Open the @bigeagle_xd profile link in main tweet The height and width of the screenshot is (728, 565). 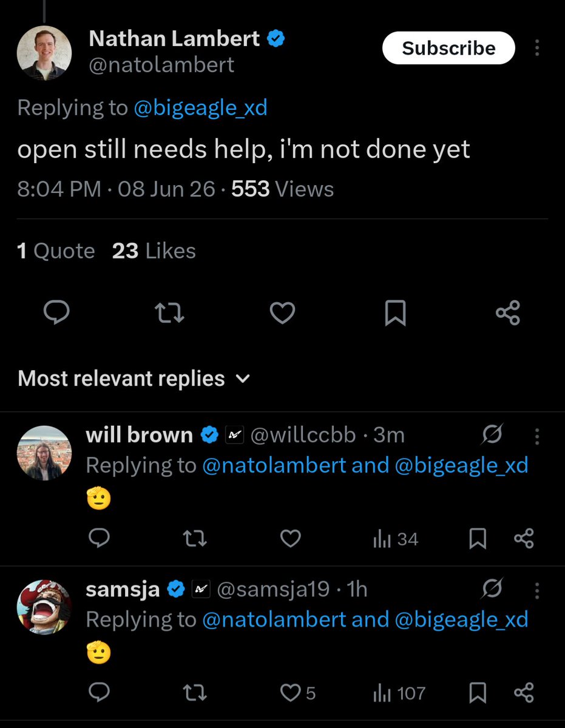tap(200, 108)
